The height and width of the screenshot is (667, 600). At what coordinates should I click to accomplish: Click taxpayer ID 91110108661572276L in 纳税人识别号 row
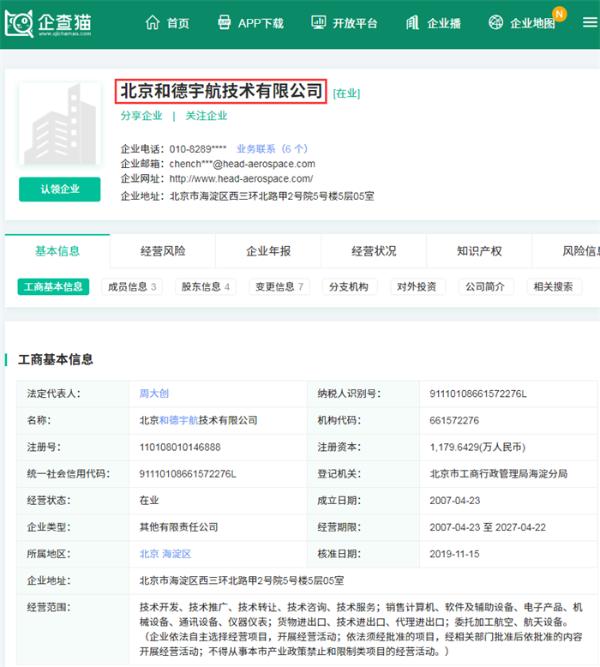tap(478, 394)
